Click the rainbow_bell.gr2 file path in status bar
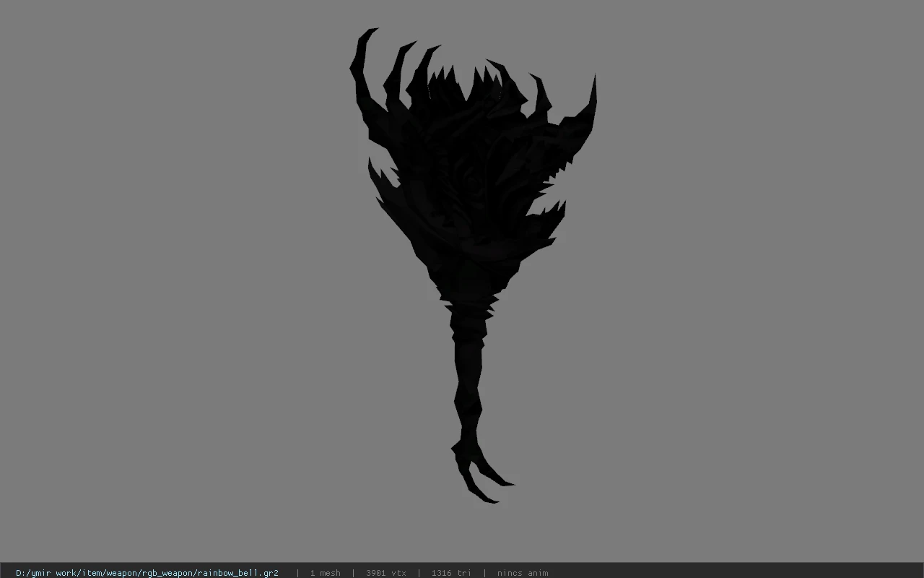Viewport: 924px width, 578px height. 147,573
